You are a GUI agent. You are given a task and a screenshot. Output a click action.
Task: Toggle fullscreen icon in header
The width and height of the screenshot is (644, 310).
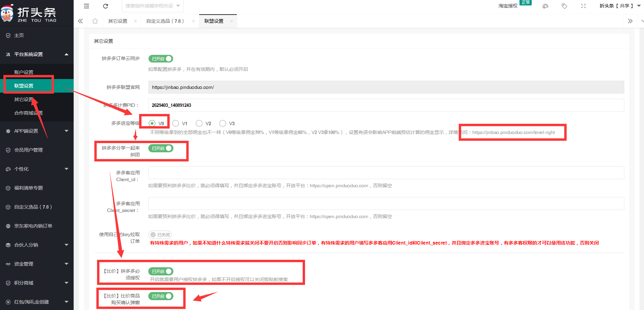tap(583, 6)
